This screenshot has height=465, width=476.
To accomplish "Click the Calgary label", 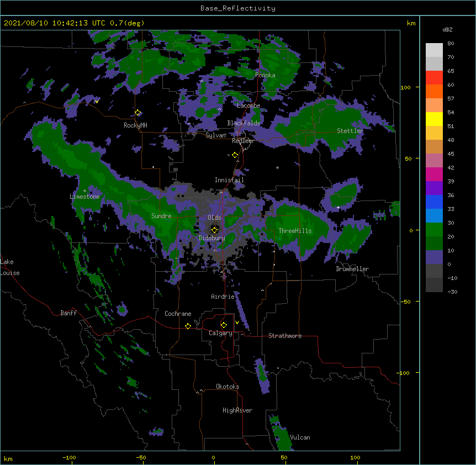I will (x=220, y=333).
